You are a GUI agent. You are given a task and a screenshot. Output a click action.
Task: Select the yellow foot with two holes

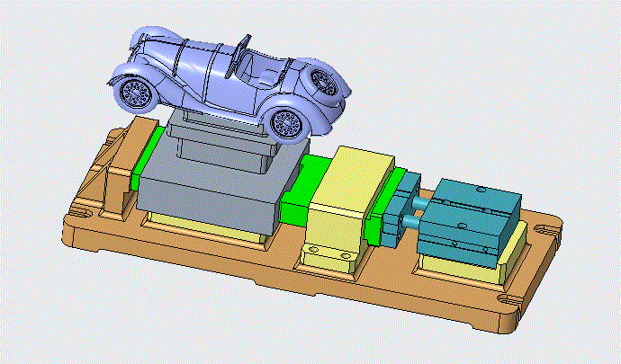[x=329, y=257]
